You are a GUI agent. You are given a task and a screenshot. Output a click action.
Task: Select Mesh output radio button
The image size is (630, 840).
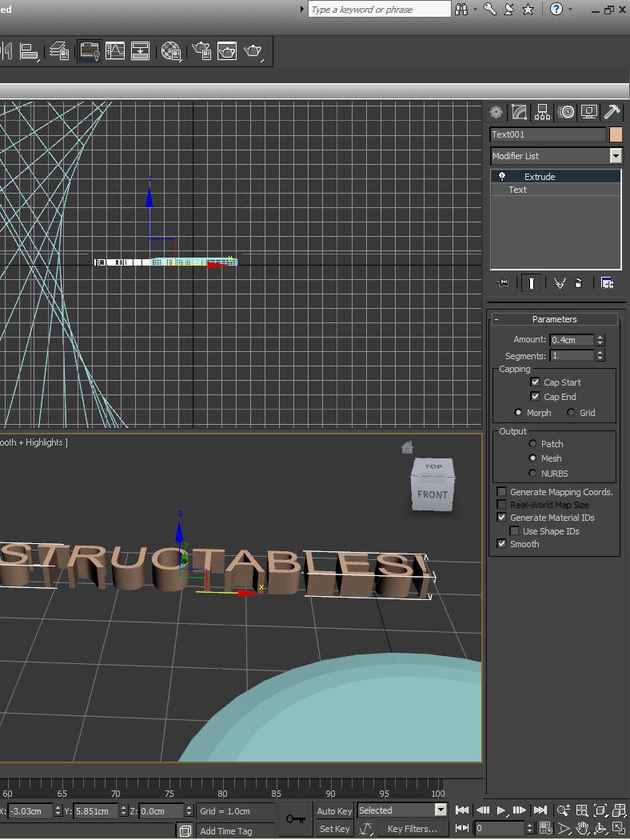[x=532, y=458]
